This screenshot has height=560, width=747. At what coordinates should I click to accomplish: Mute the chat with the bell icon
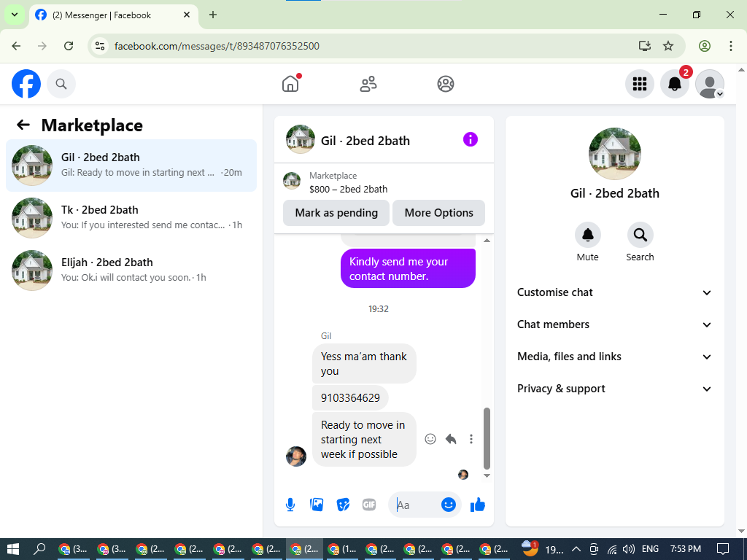coord(588,235)
